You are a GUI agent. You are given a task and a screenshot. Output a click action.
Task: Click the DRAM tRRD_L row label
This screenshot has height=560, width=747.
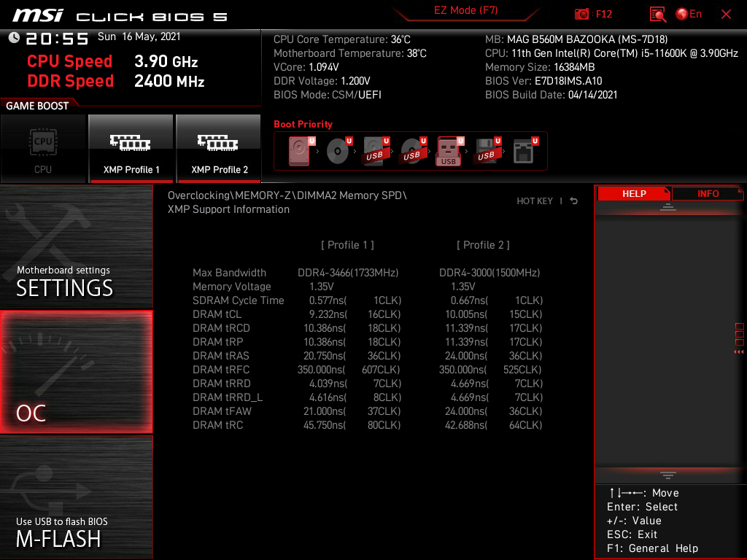228,397
